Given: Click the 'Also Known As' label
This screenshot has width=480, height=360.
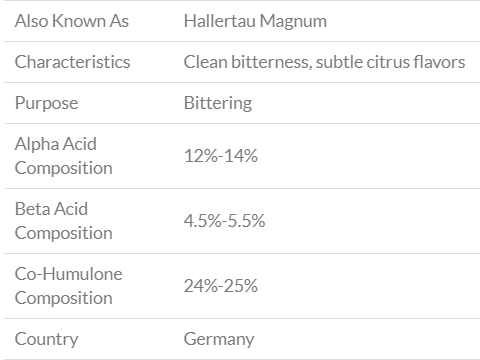Looking at the screenshot, I should point(72,21).
